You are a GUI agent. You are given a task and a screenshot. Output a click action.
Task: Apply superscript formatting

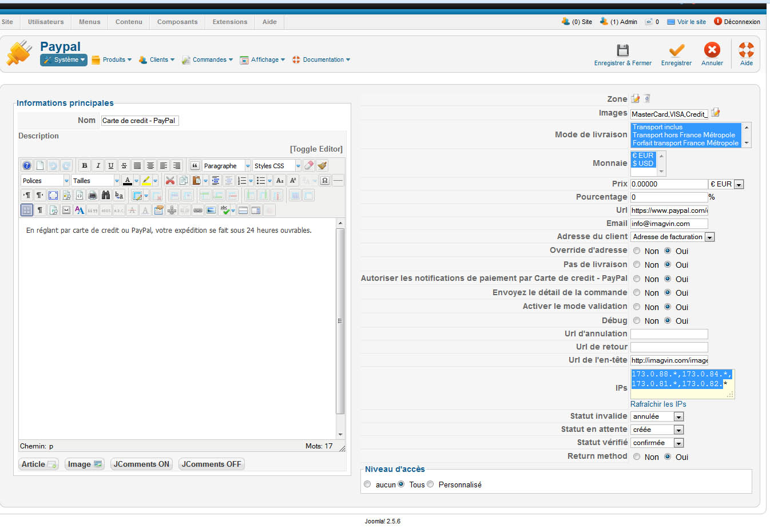point(293,180)
